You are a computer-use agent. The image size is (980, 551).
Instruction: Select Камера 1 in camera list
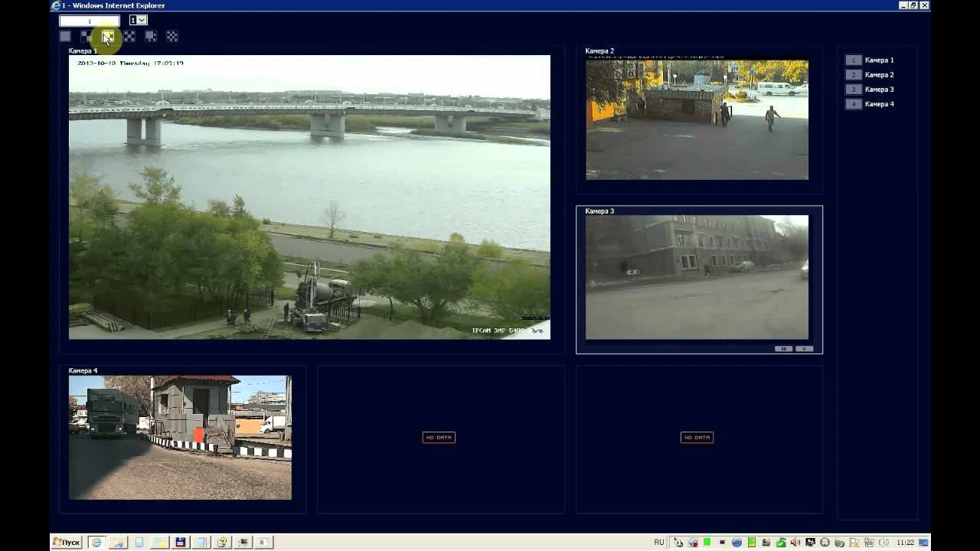[878, 60]
